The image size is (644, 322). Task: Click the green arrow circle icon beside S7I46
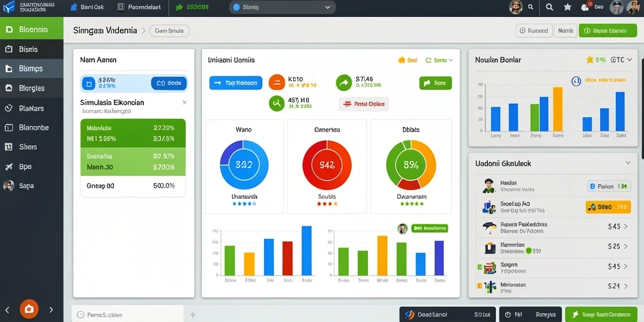coord(344,82)
